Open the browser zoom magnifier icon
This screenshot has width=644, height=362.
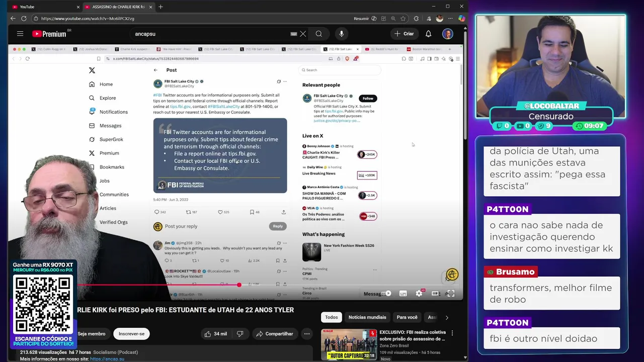coord(393,19)
